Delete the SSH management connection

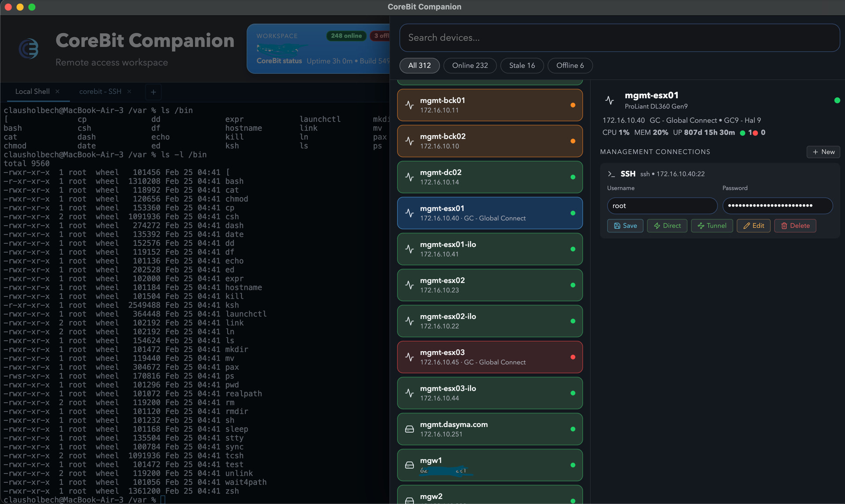pyautogui.click(x=795, y=226)
